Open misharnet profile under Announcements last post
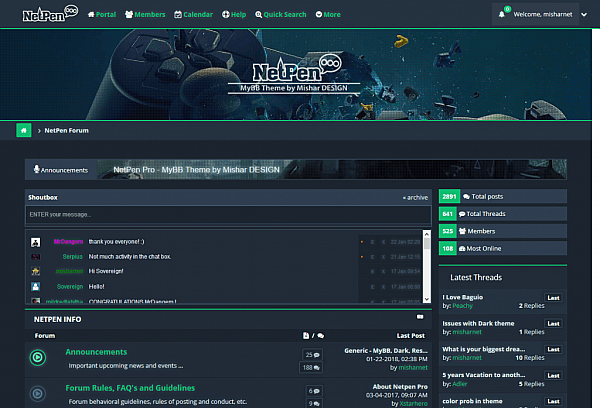 click(413, 367)
